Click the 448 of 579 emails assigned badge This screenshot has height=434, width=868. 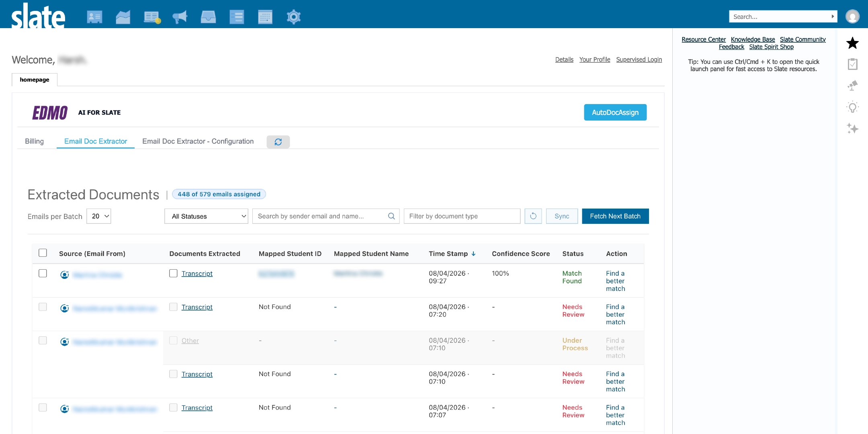tap(219, 194)
